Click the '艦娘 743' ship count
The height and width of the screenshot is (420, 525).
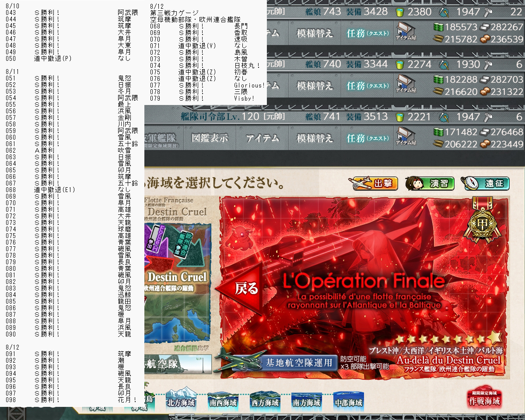323,12
